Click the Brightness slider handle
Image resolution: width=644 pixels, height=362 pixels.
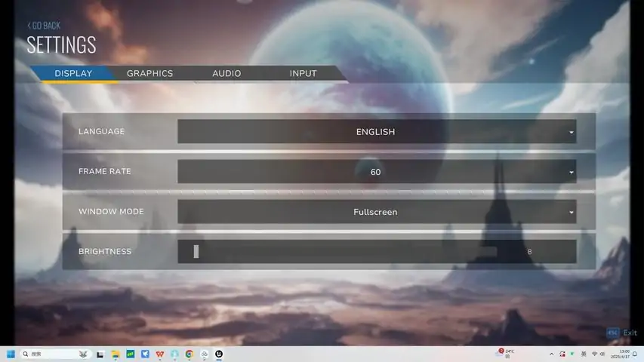click(196, 252)
